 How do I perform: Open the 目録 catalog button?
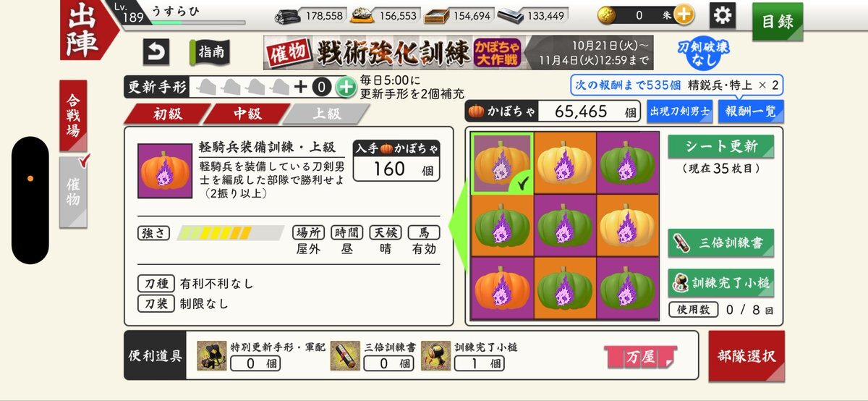coord(778,22)
